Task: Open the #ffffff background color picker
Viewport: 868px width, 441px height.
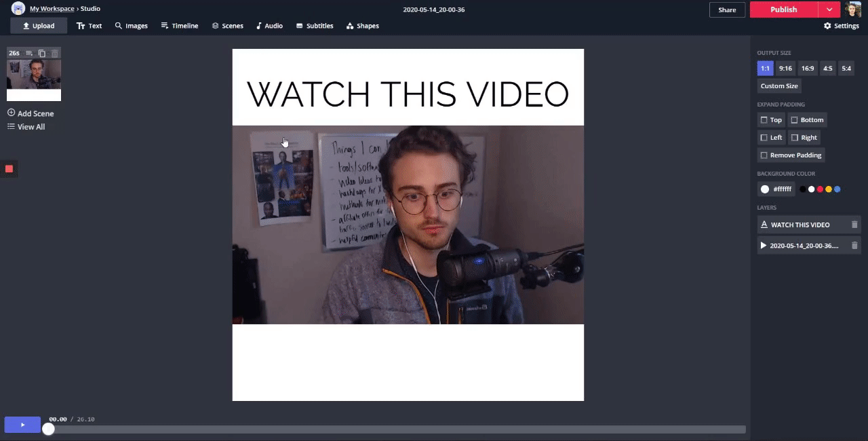Action: point(776,189)
